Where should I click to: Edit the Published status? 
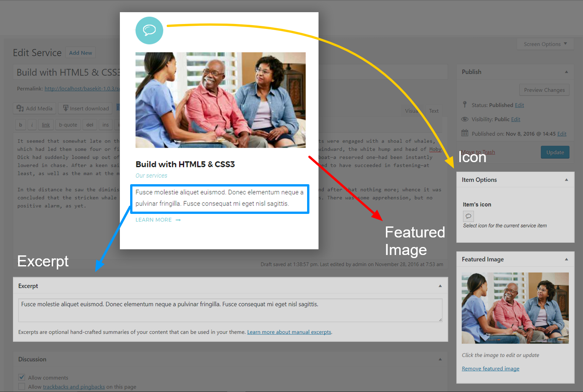click(519, 105)
